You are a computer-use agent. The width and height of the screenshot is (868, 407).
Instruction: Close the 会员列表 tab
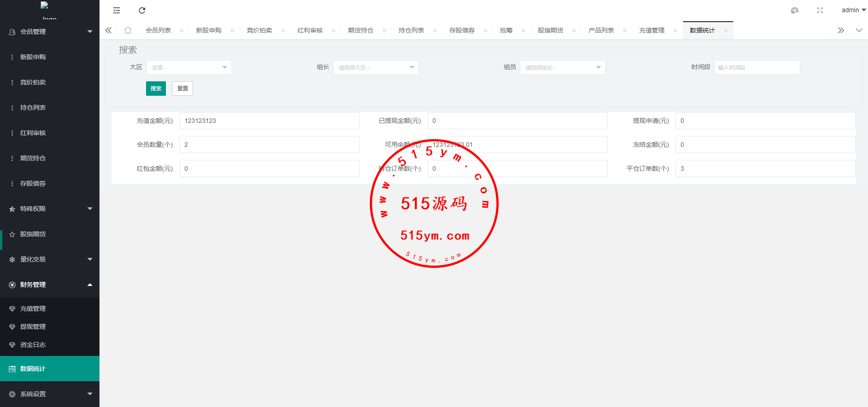(182, 31)
